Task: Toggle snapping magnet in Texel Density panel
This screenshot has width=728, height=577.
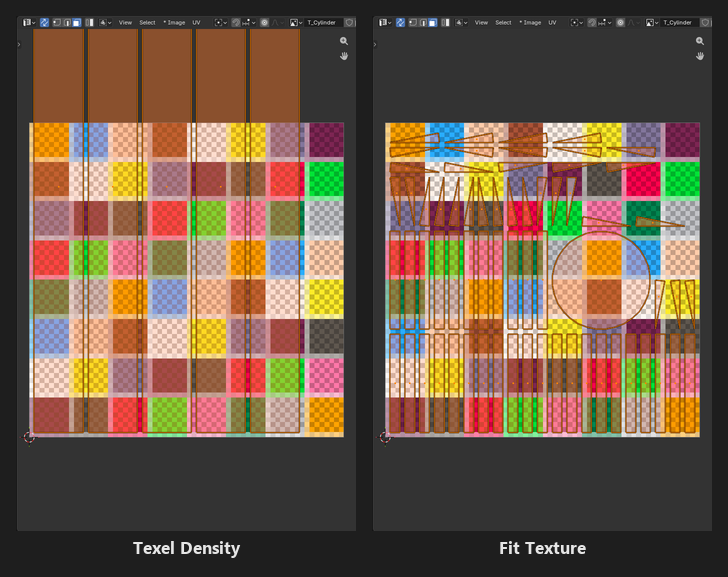Action: (x=236, y=22)
